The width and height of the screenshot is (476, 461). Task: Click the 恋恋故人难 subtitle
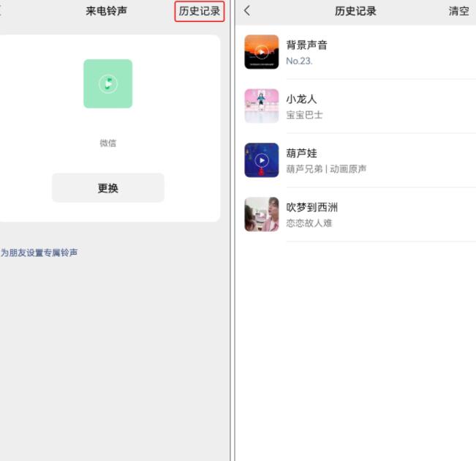[309, 223]
